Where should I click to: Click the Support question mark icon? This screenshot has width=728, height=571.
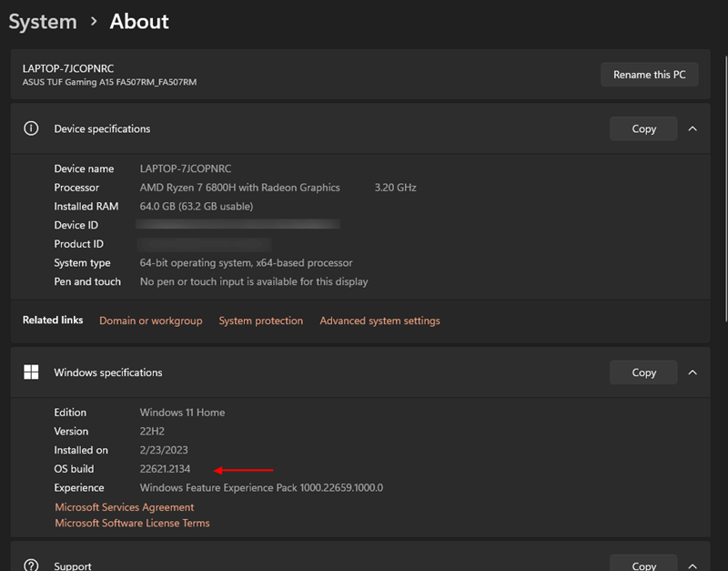click(31, 566)
